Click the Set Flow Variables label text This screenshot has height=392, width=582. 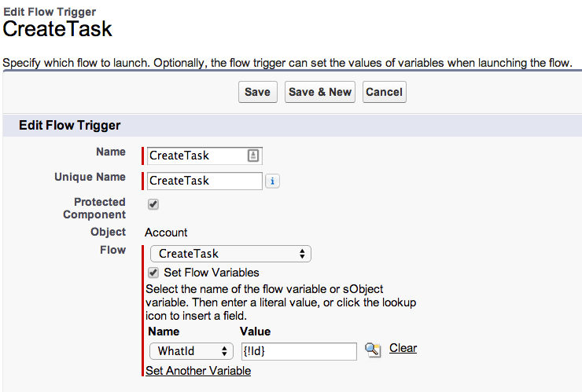point(211,273)
